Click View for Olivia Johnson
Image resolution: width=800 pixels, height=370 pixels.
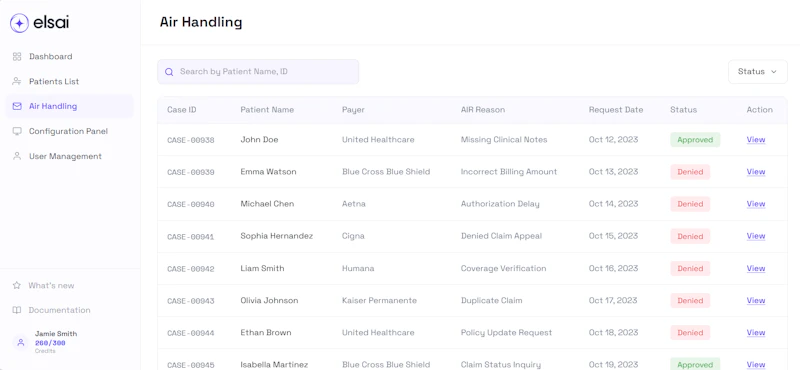tap(756, 300)
